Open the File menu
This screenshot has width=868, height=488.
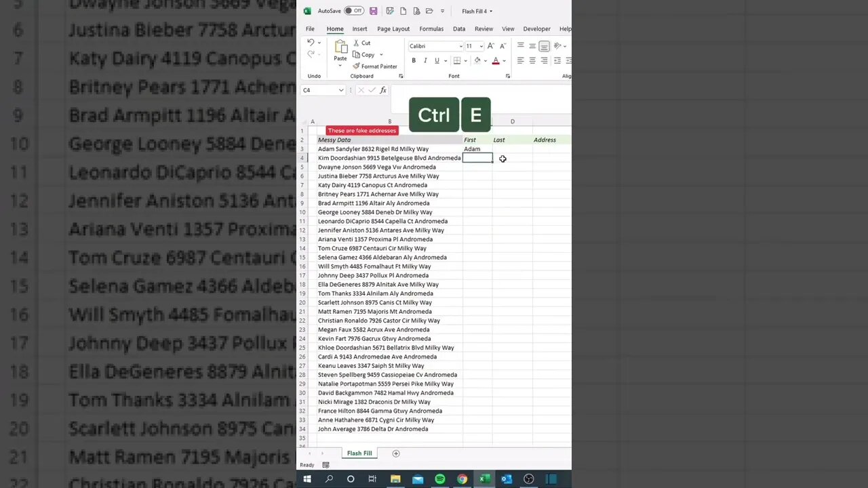pyautogui.click(x=310, y=29)
